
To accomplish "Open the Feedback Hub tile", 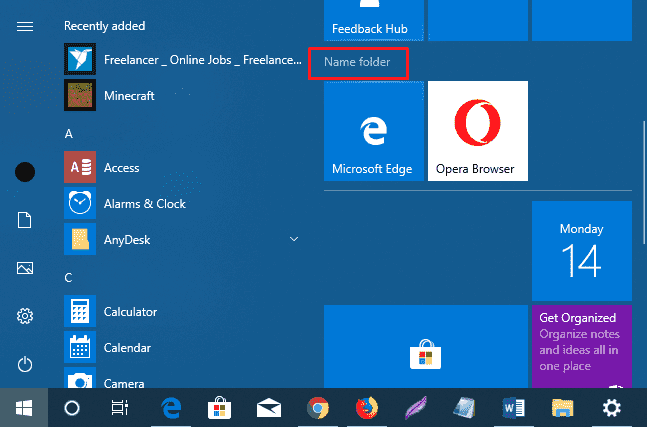I will (374, 20).
